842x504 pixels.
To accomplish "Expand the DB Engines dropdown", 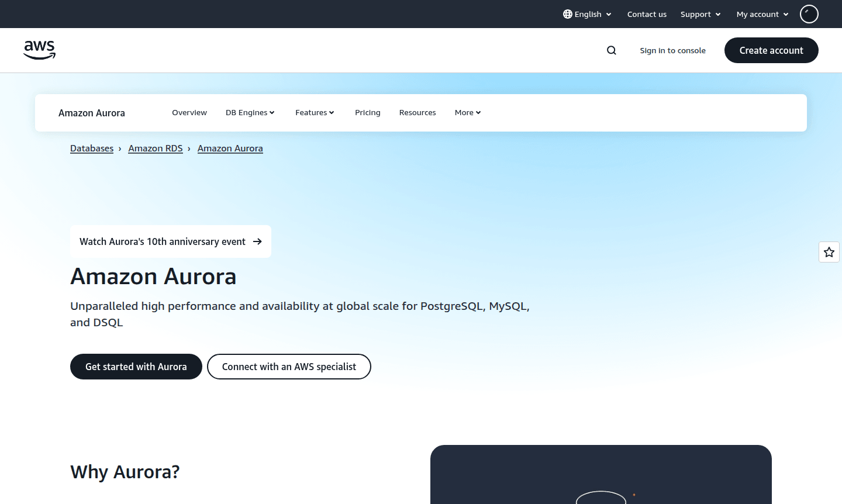I will click(x=250, y=112).
